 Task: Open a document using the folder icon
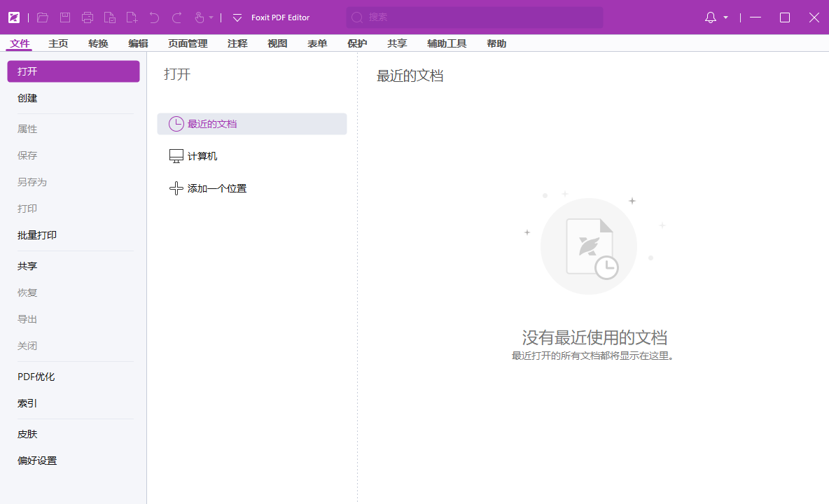42,17
